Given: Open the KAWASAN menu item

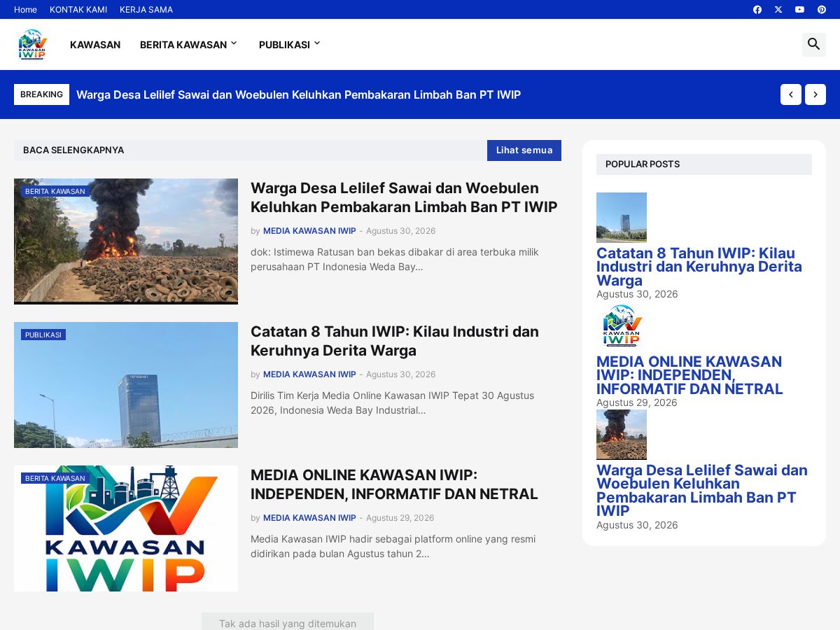Looking at the screenshot, I should (x=95, y=45).
